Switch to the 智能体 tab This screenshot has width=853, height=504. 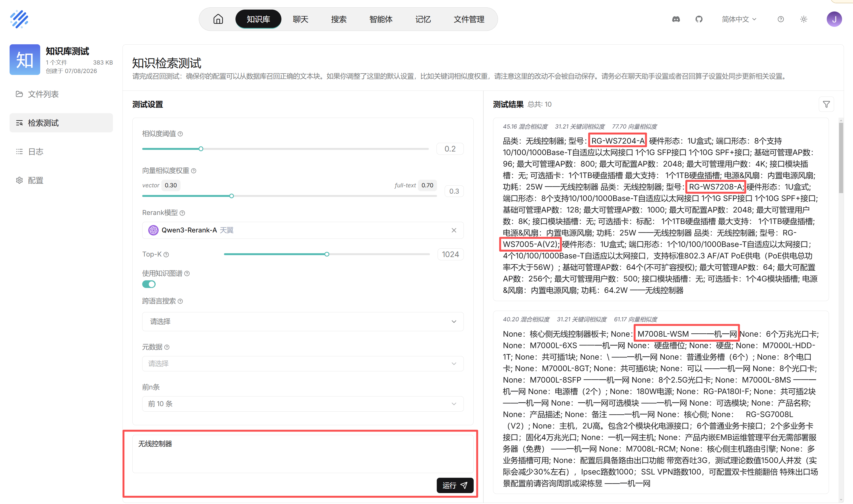(381, 19)
